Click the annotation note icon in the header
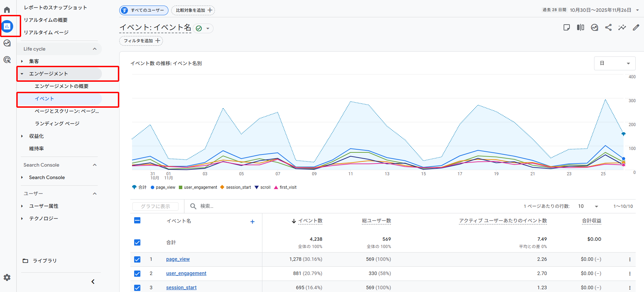The image size is (644, 292). pyautogui.click(x=567, y=27)
